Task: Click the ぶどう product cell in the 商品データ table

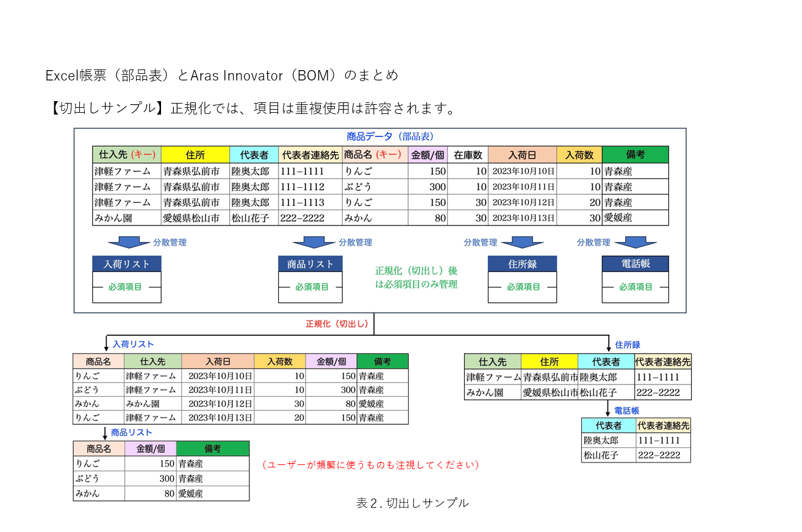Action: pyautogui.click(x=375, y=186)
